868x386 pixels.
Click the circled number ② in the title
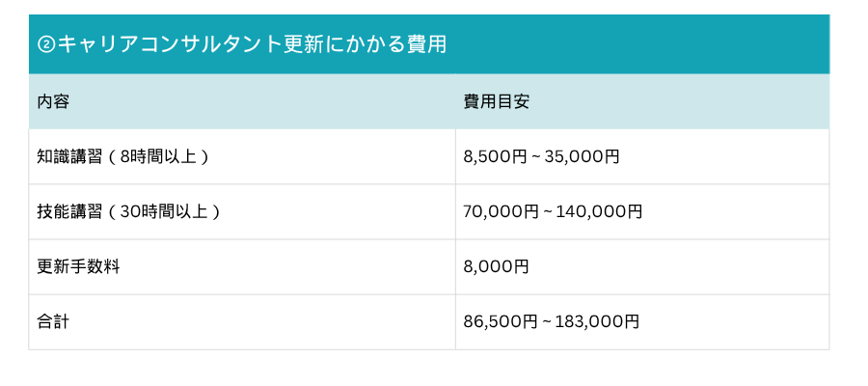46,44
